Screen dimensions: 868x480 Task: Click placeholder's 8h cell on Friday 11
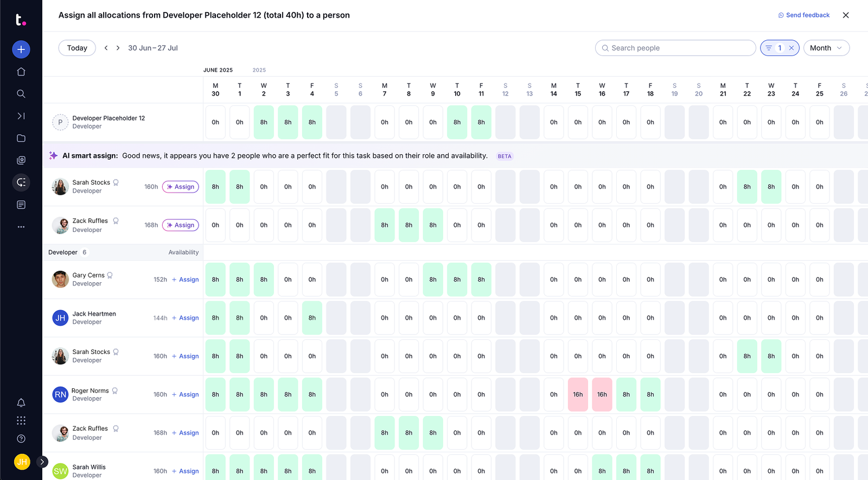(481, 122)
